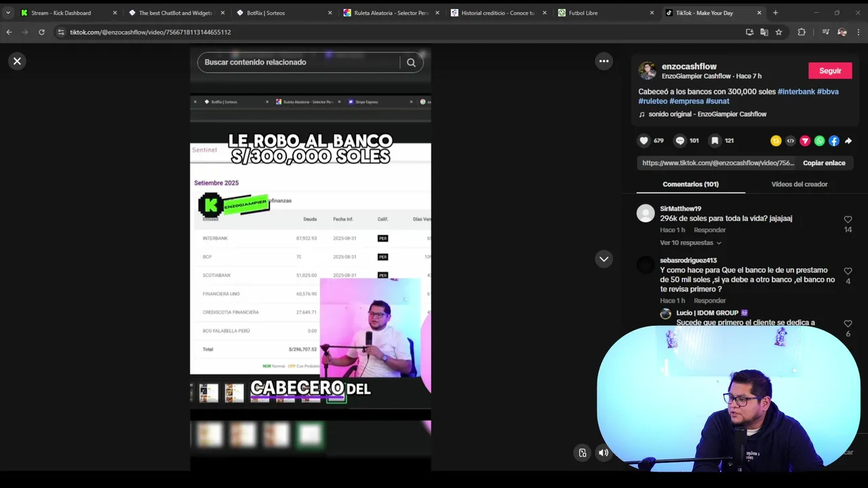The image size is (868, 488).
Task: Open enzocashflow profile avatar
Action: (648, 70)
